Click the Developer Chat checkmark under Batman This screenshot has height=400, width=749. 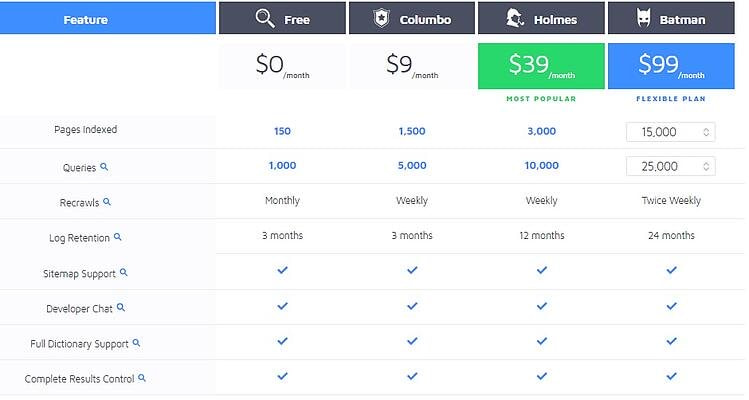(671, 305)
